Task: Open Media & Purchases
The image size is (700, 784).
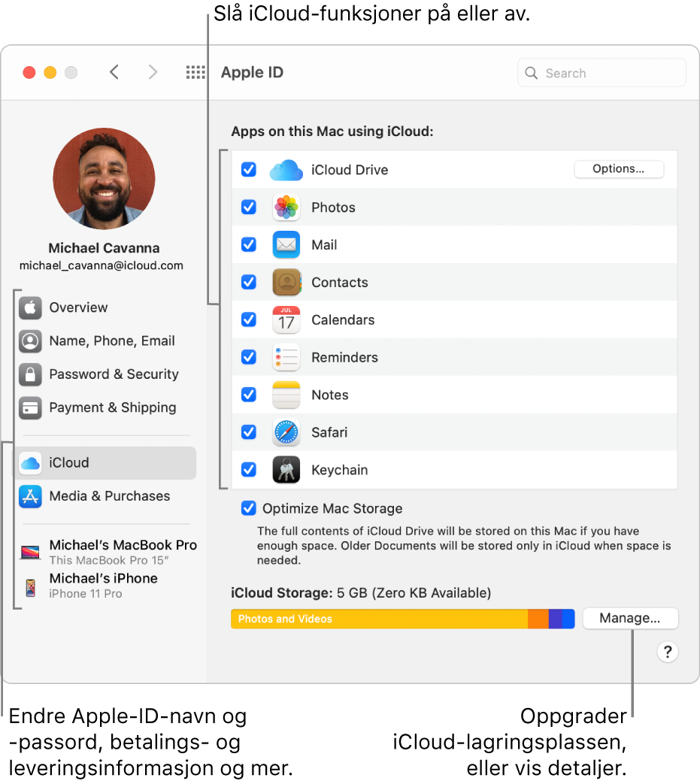Action: click(106, 497)
